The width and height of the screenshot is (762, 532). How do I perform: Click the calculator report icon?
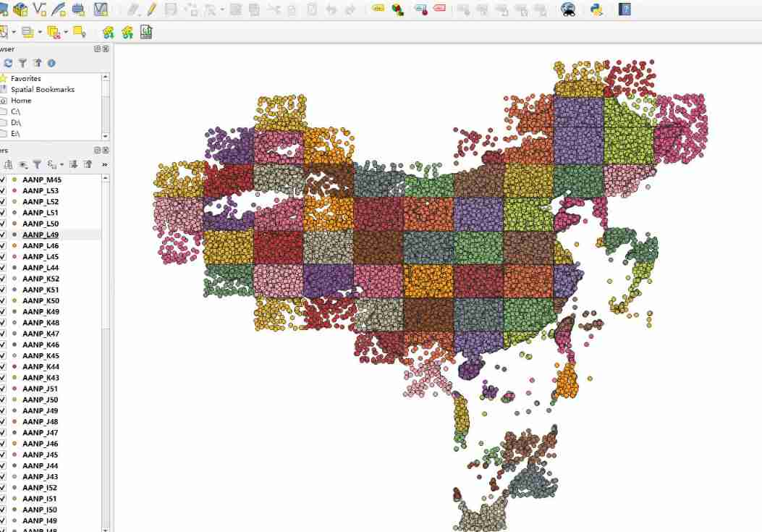145,32
